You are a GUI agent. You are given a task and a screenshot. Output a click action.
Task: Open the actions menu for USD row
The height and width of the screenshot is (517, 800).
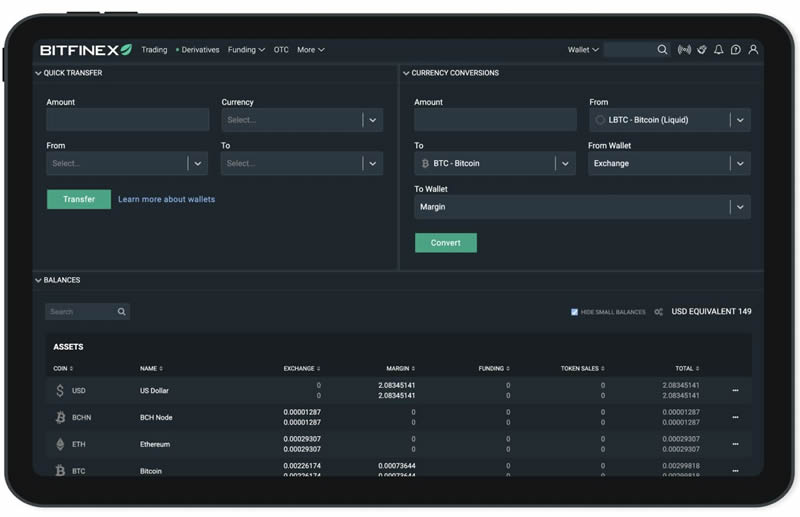point(735,390)
